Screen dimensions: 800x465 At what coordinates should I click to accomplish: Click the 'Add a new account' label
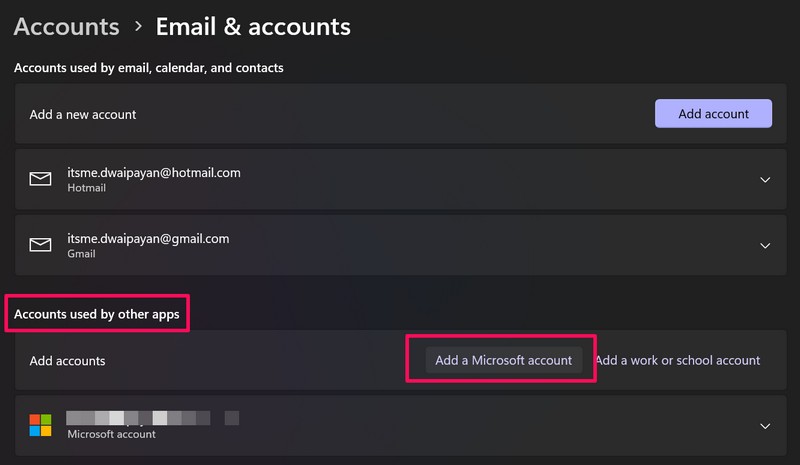pyautogui.click(x=83, y=114)
